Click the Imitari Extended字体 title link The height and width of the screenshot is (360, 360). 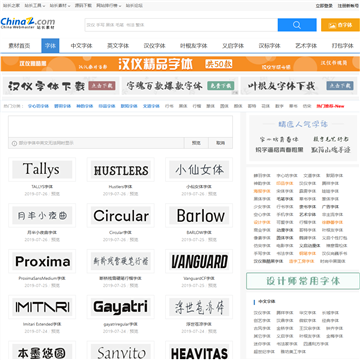[42, 324]
